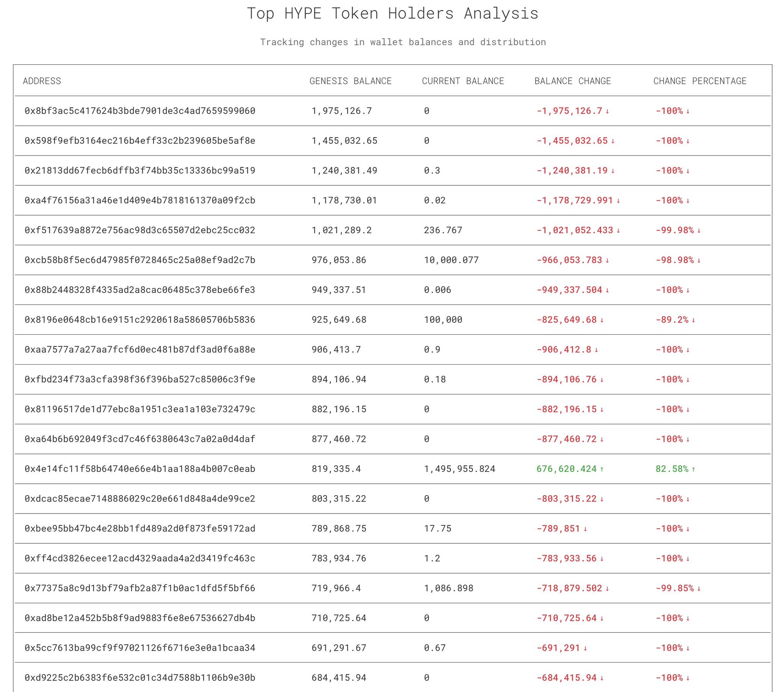The height and width of the screenshot is (692, 784).
Task: Click red down arrow beside -789,851
Action: (585, 529)
